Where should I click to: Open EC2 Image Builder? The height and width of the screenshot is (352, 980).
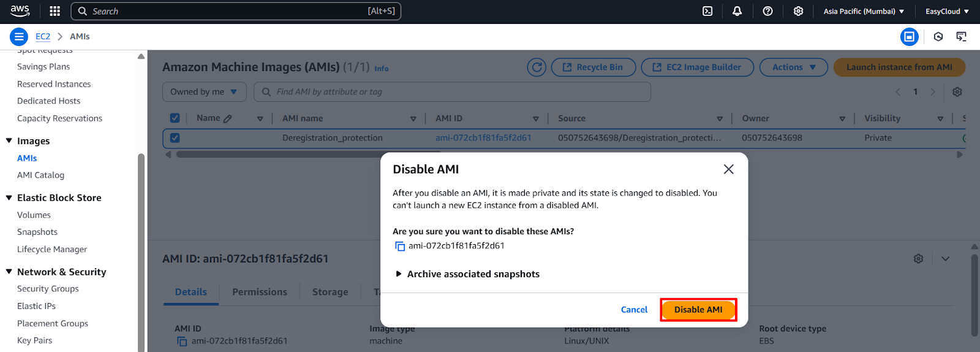tap(698, 67)
